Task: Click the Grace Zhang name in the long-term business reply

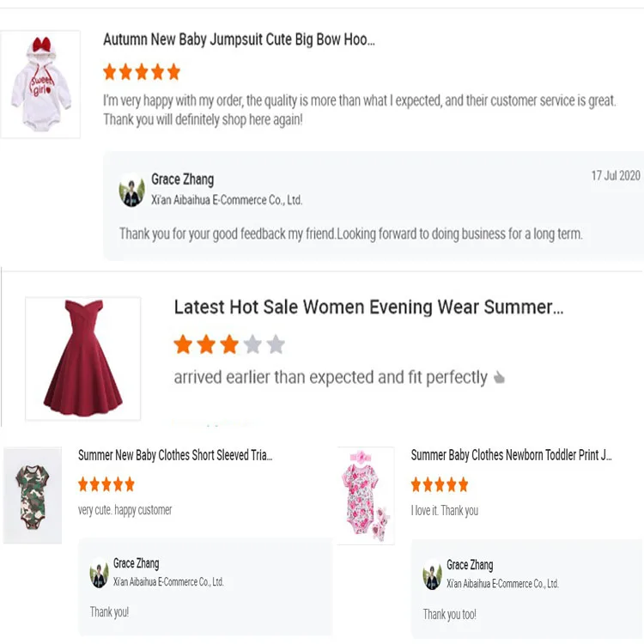Action: (182, 179)
